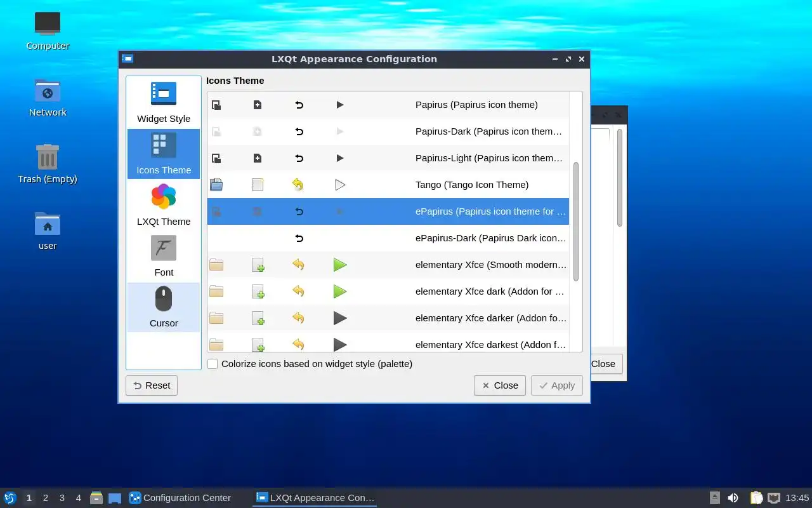Viewport: 812px width, 508px height.
Task: Click Papirus-Light row's play preview icon
Action: [340, 158]
